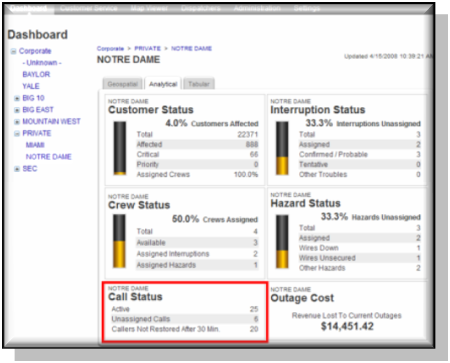Click the PRIVATE breadcrumb link
Screen dimensions: 450x363
click(147, 49)
